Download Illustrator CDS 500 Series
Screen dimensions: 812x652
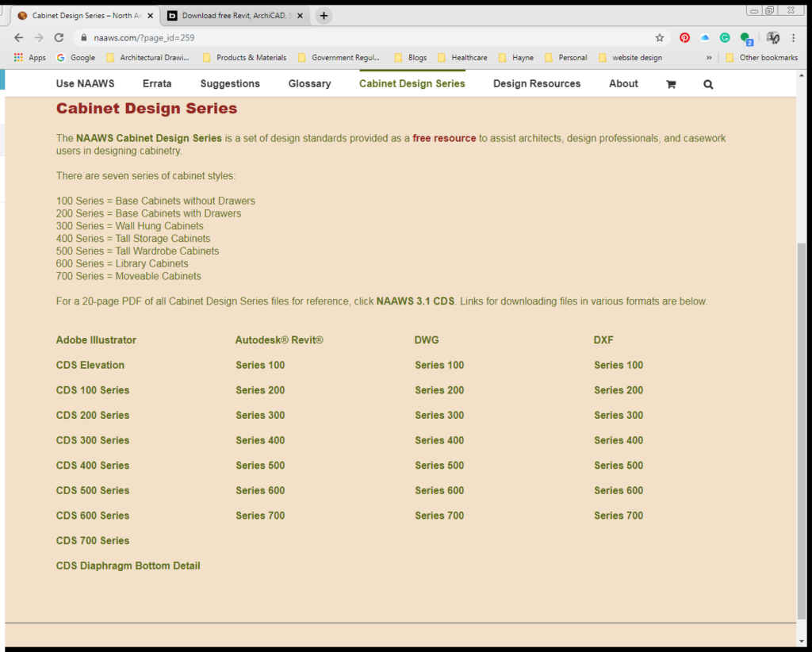pos(93,490)
